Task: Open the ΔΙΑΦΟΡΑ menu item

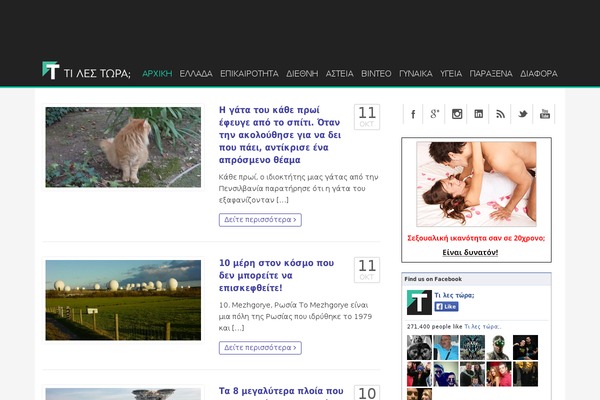Action: [x=539, y=73]
